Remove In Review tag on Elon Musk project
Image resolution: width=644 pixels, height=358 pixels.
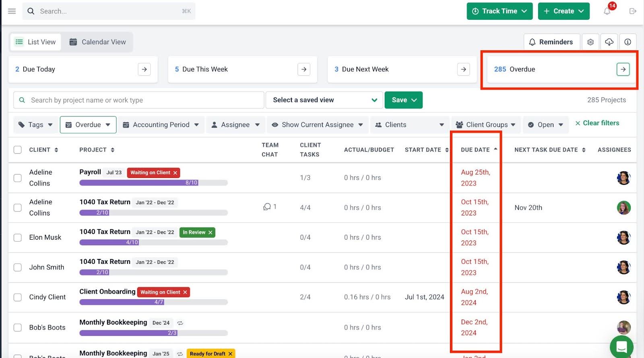click(x=210, y=232)
